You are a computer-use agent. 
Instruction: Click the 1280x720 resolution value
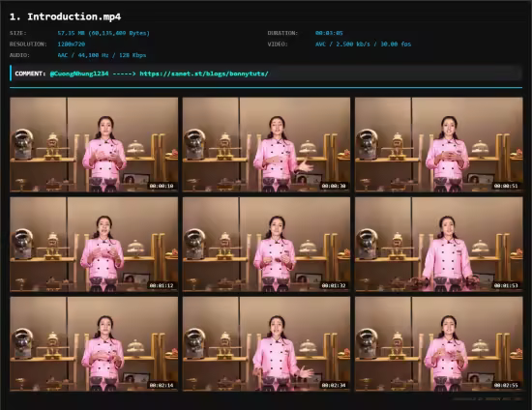[x=72, y=44]
